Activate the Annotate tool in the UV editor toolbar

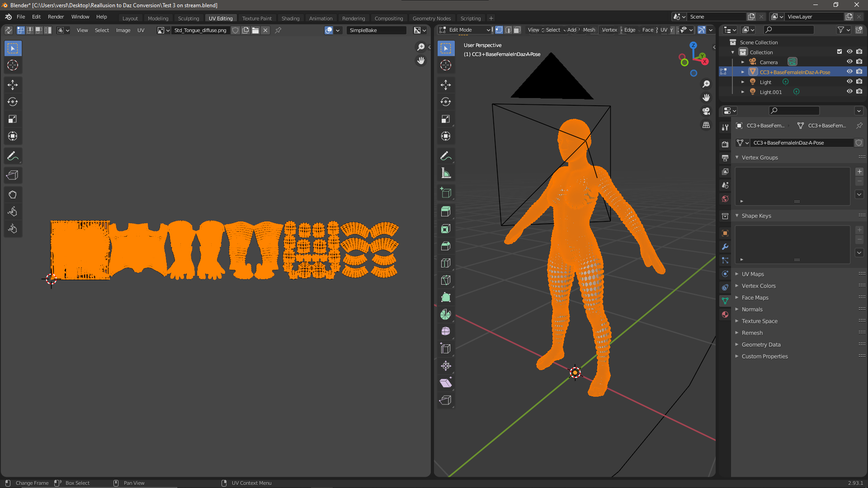pyautogui.click(x=13, y=155)
